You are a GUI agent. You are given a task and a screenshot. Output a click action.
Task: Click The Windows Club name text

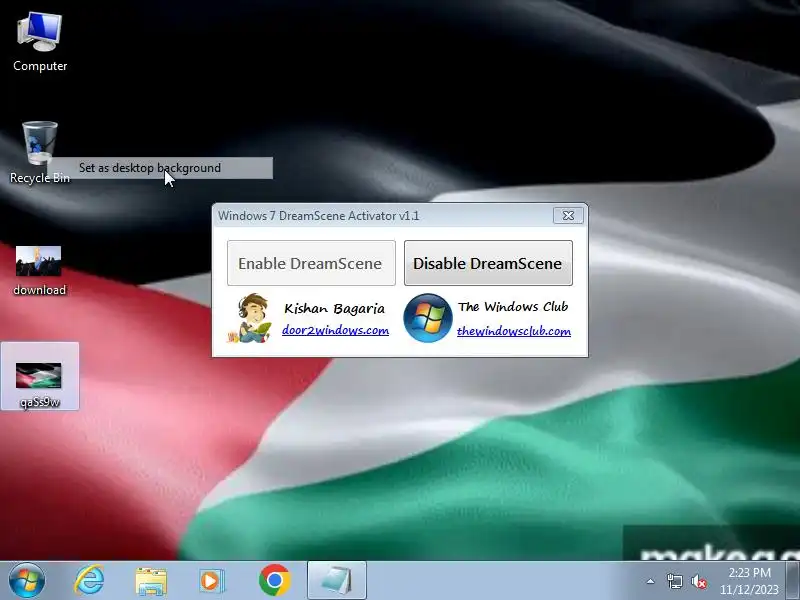tap(513, 307)
